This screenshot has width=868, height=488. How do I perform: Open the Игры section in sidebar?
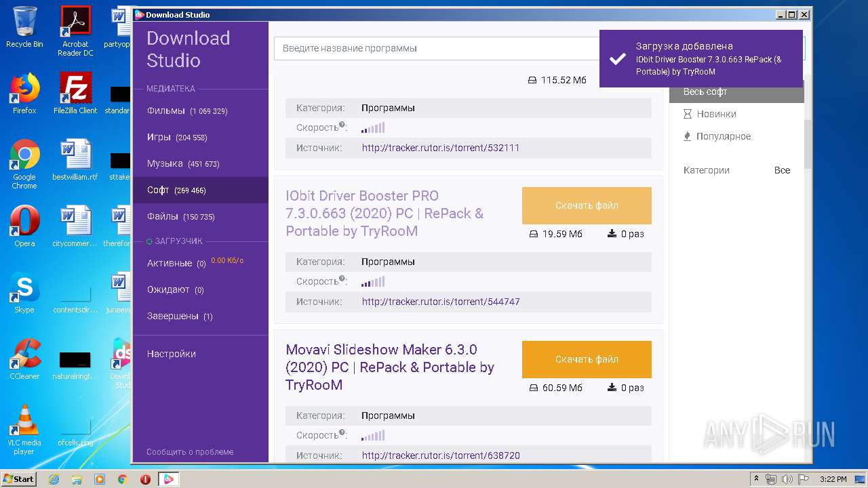click(176, 137)
